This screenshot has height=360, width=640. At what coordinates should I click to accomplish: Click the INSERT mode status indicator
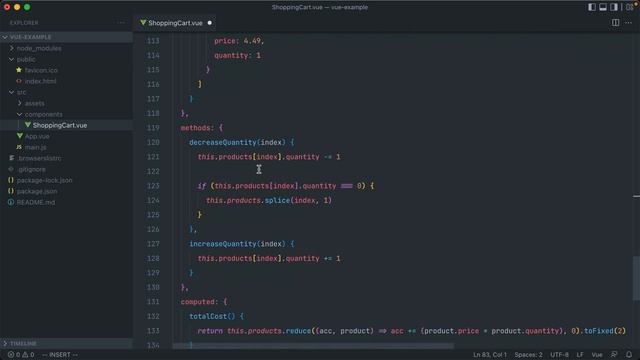pyautogui.click(x=60, y=355)
